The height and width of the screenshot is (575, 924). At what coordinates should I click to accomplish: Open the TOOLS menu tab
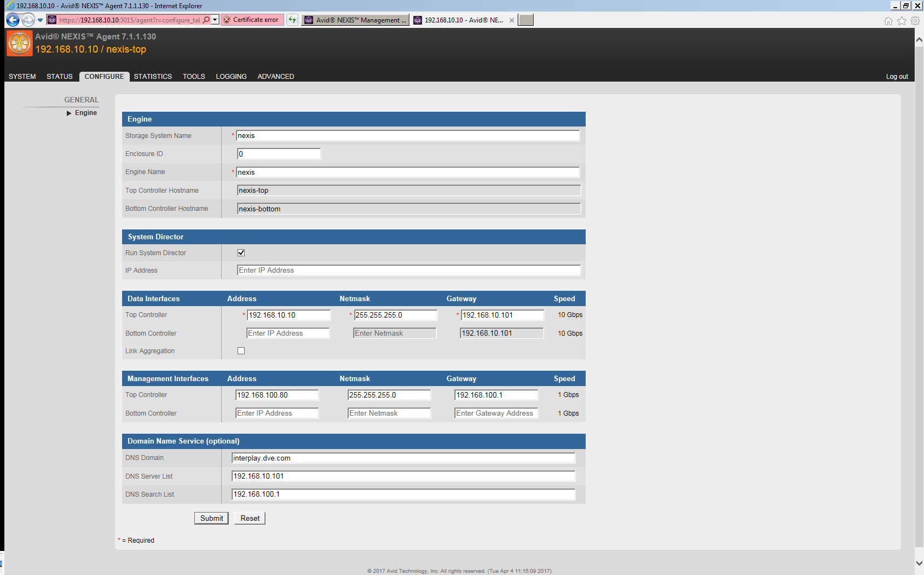[x=194, y=77]
